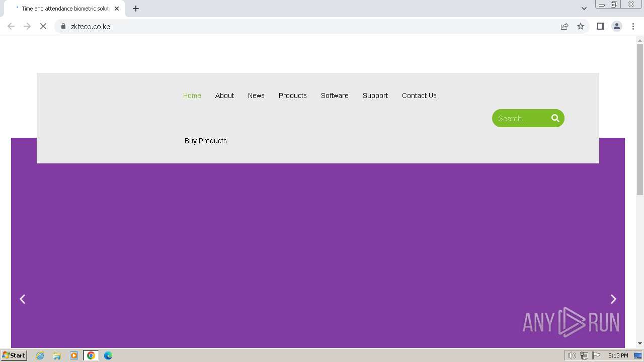This screenshot has width=644, height=362.
Task: Restore down the Chrome window
Action: [614, 4]
